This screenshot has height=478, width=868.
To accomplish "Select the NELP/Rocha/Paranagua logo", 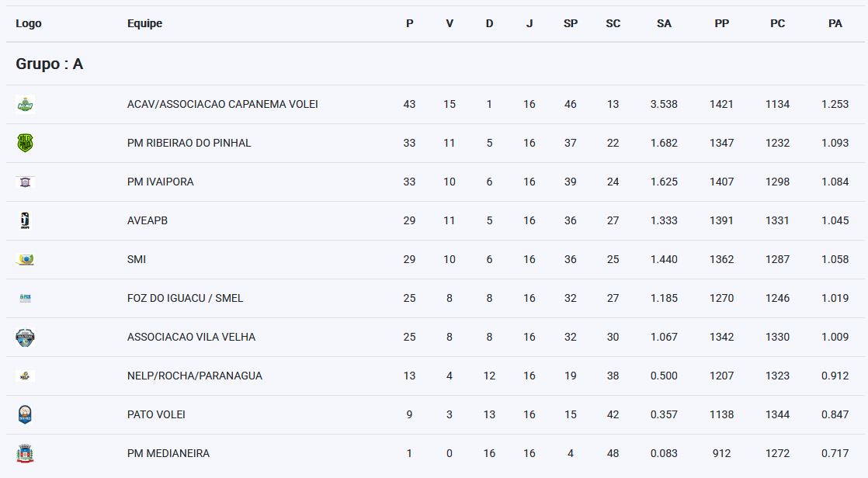I will coord(25,376).
